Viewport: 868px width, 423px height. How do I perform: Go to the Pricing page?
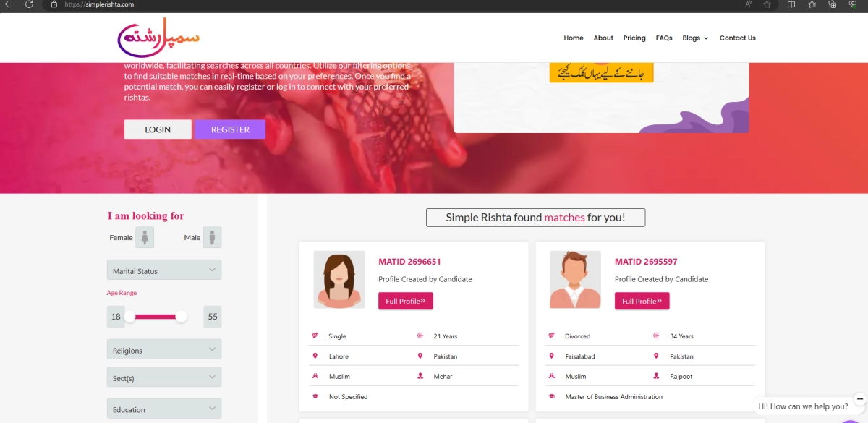click(x=634, y=38)
